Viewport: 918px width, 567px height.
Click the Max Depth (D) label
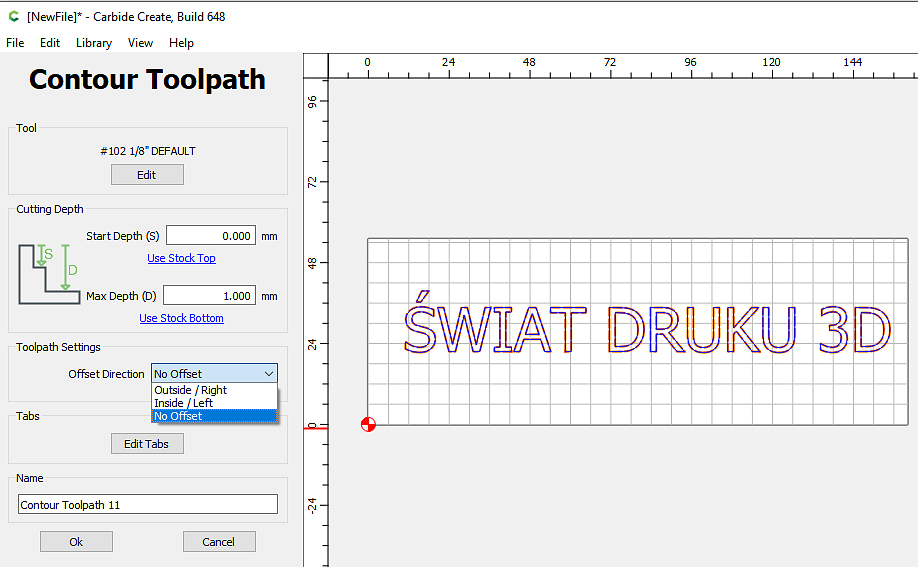click(121, 296)
